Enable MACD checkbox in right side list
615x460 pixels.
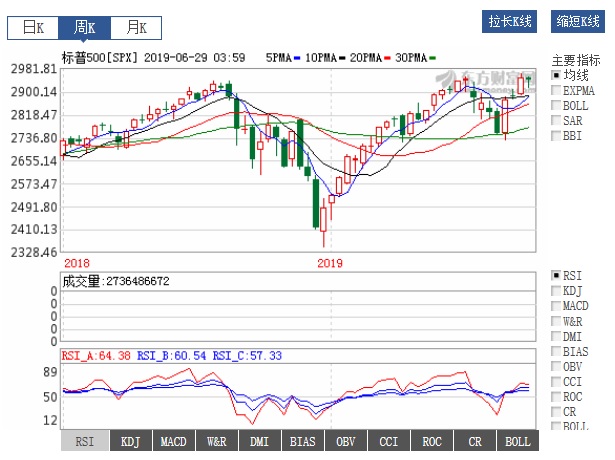pos(557,306)
